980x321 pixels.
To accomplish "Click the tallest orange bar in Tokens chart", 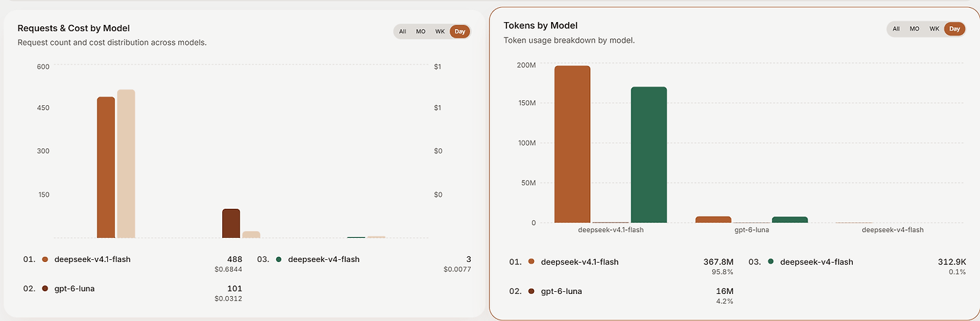I will pos(572,144).
